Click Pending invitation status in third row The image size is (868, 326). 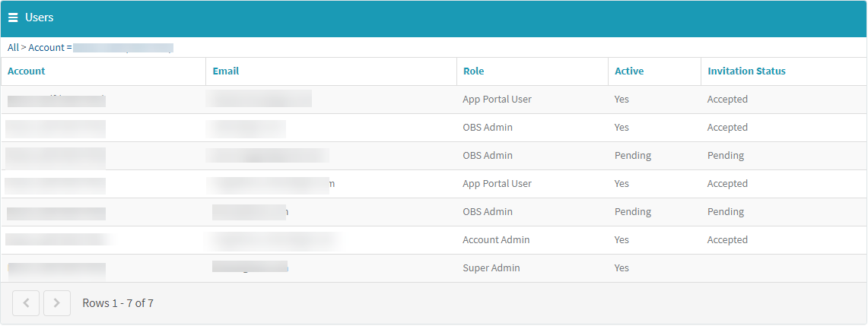point(725,156)
